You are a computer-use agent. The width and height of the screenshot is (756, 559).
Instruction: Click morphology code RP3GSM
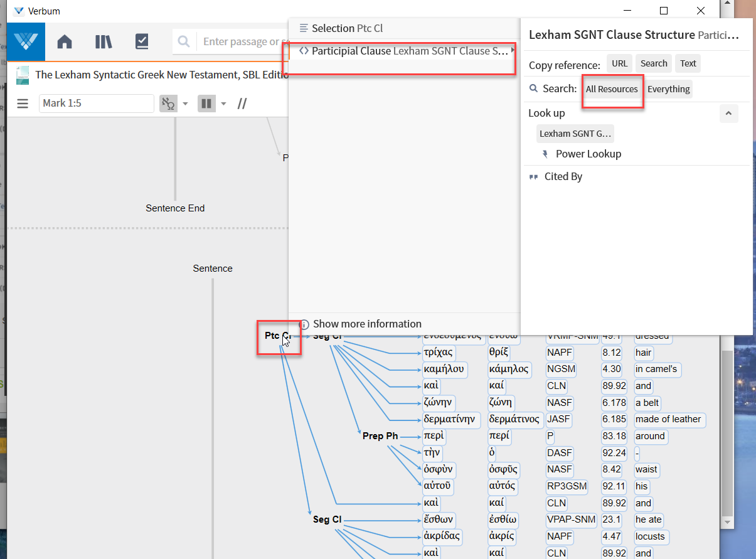(565, 486)
